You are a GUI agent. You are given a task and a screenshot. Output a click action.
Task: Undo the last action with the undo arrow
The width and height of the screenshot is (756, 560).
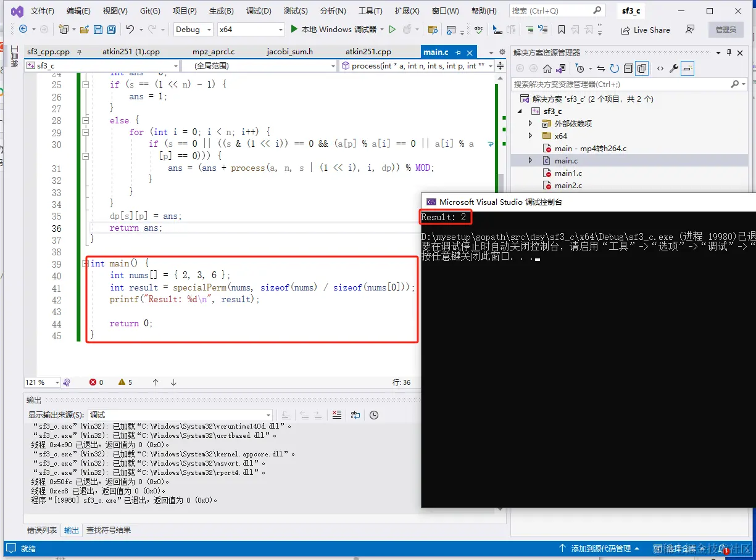[130, 29]
